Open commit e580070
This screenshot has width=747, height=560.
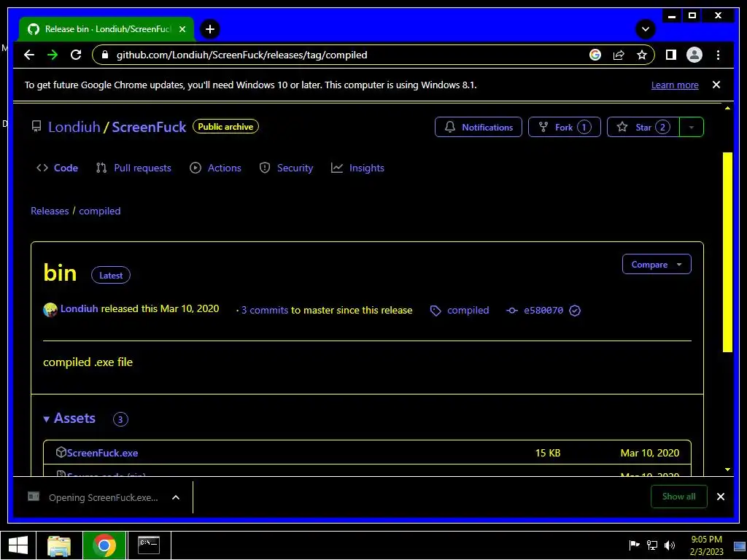click(x=543, y=311)
